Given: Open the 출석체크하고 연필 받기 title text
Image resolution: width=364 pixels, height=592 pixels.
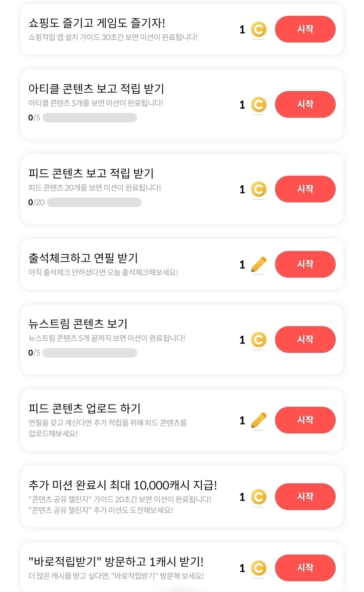Looking at the screenshot, I should [x=83, y=258].
